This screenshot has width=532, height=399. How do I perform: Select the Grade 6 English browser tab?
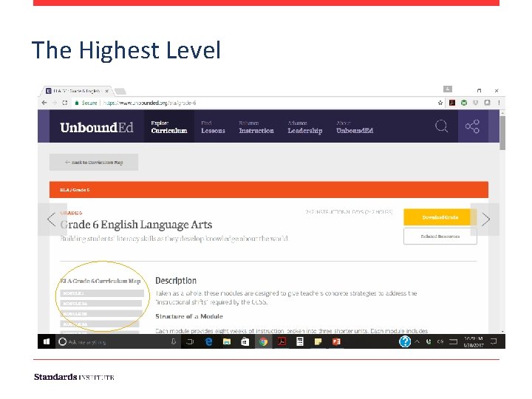tap(76, 91)
